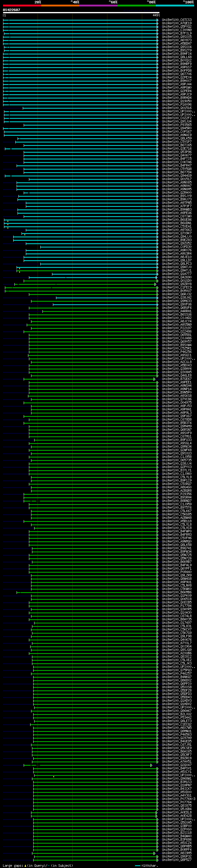Select the UniRef100_Q8LK59 hit

tap(176, 139)
